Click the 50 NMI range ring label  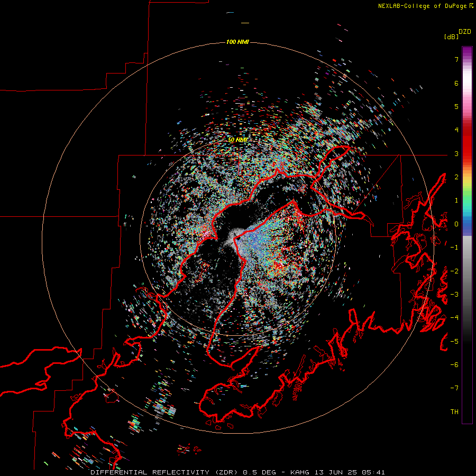[x=237, y=140]
